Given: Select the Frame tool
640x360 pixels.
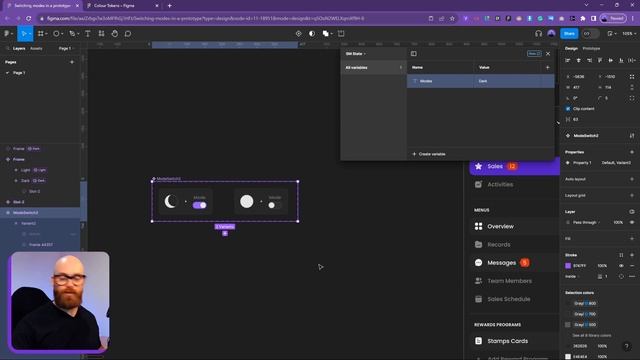Looking at the screenshot, I should click(x=41, y=33).
